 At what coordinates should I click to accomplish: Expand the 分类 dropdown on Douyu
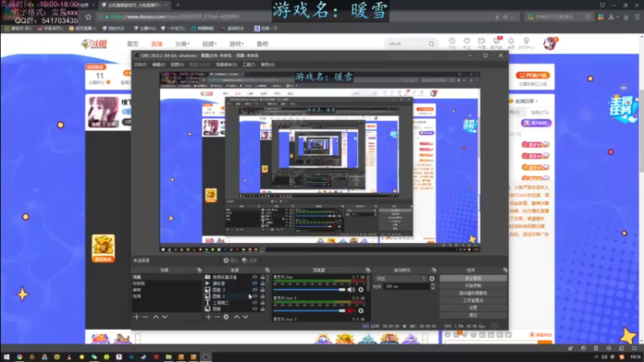[183, 43]
